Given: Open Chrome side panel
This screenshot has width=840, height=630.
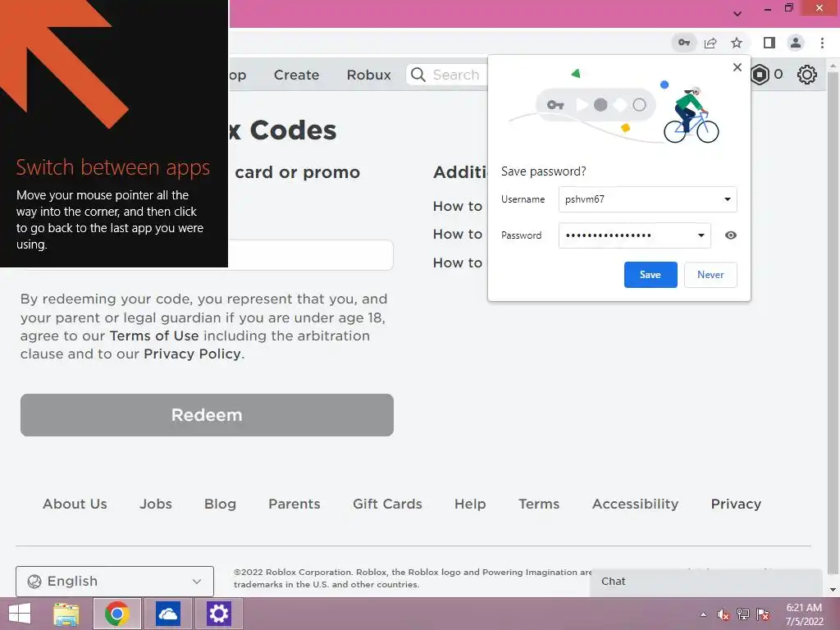Looking at the screenshot, I should [x=769, y=43].
